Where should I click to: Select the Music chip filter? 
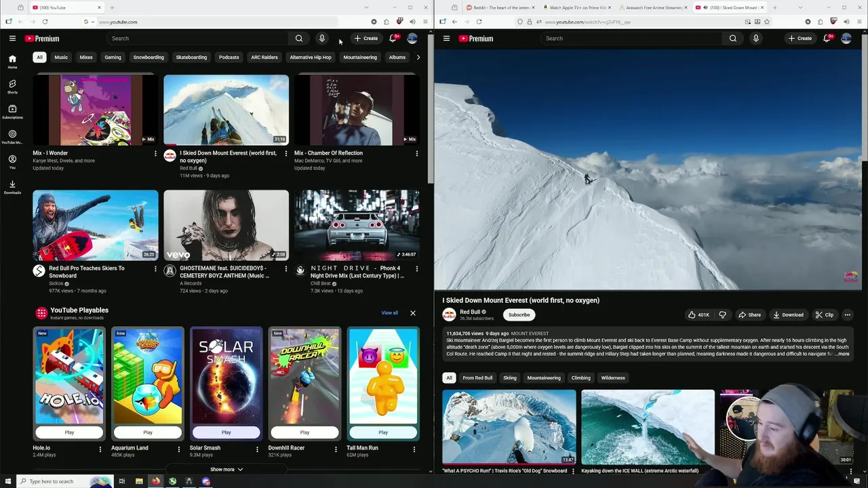(61, 58)
